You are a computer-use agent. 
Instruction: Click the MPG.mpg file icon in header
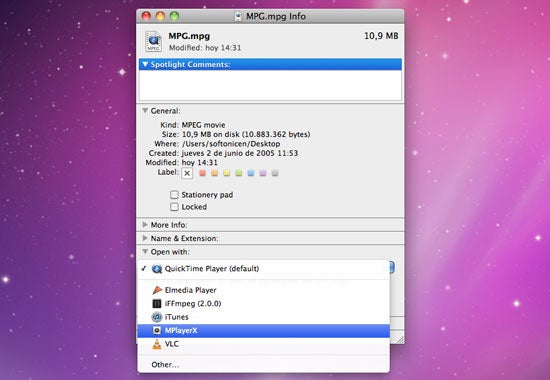pyautogui.click(x=154, y=41)
